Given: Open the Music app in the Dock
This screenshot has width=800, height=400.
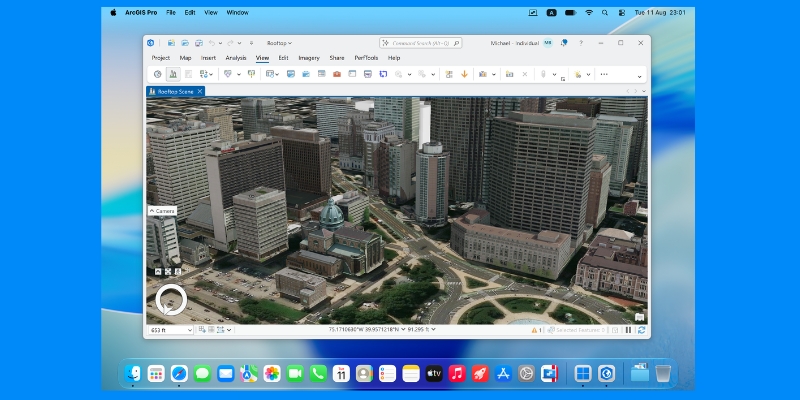Looking at the screenshot, I should click(457, 373).
